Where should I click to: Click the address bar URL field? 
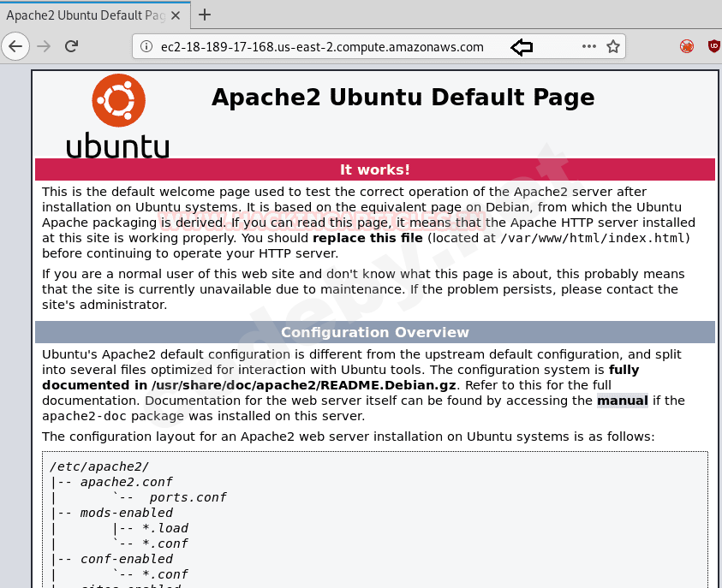(322, 46)
